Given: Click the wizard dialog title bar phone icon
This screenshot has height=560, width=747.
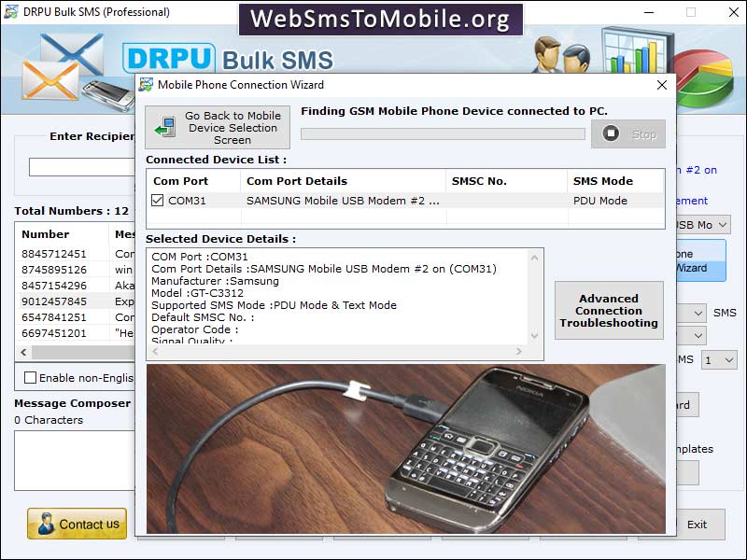Looking at the screenshot, I should (x=144, y=84).
